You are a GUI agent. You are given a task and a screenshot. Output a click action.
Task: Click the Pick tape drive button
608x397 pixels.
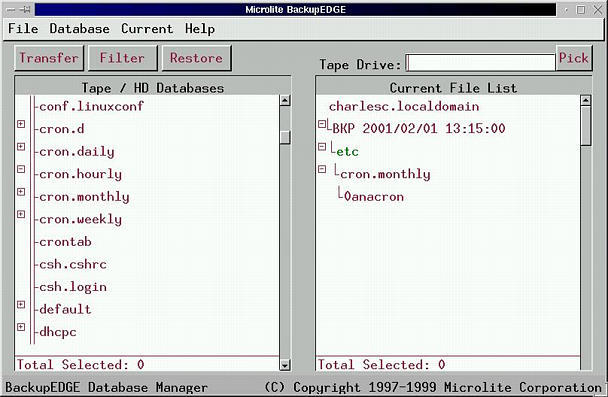coord(574,58)
